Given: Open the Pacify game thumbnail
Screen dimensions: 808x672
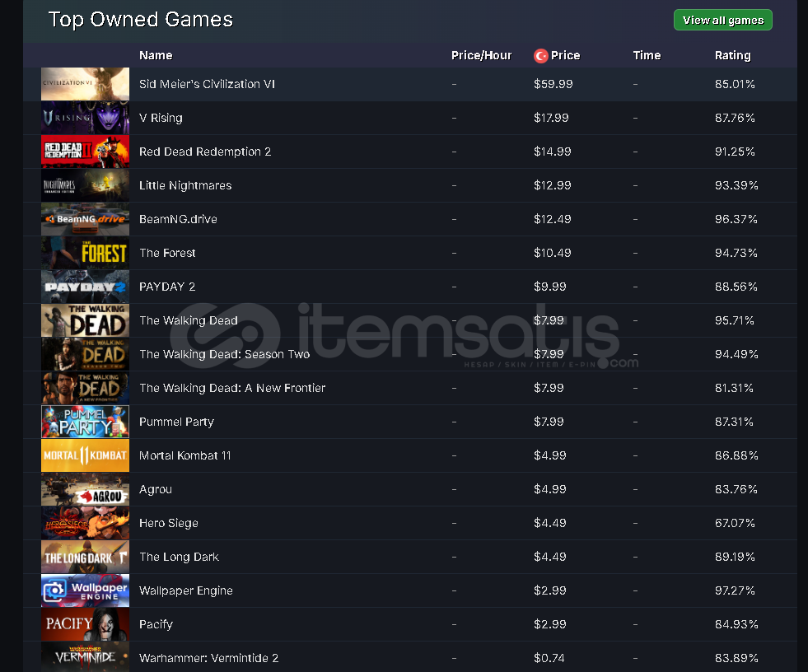Looking at the screenshot, I should pyautogui.click(x=85, y=624).
